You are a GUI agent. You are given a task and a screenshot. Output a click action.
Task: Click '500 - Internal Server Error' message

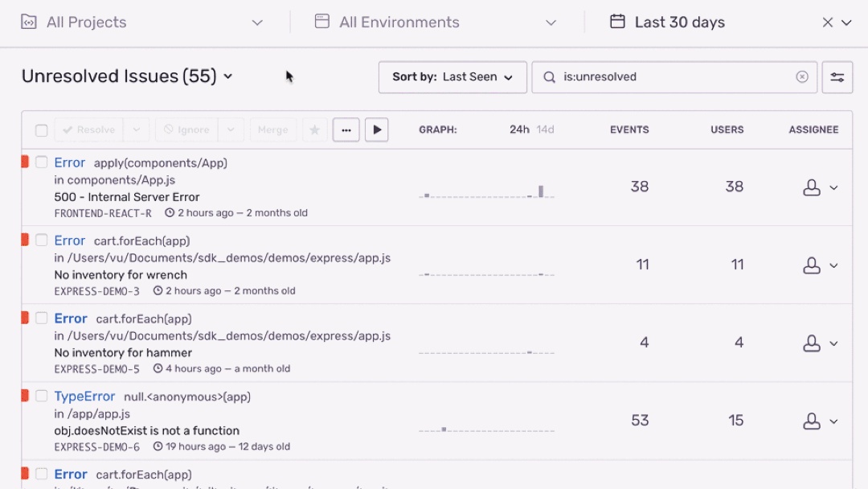(127, 197)
